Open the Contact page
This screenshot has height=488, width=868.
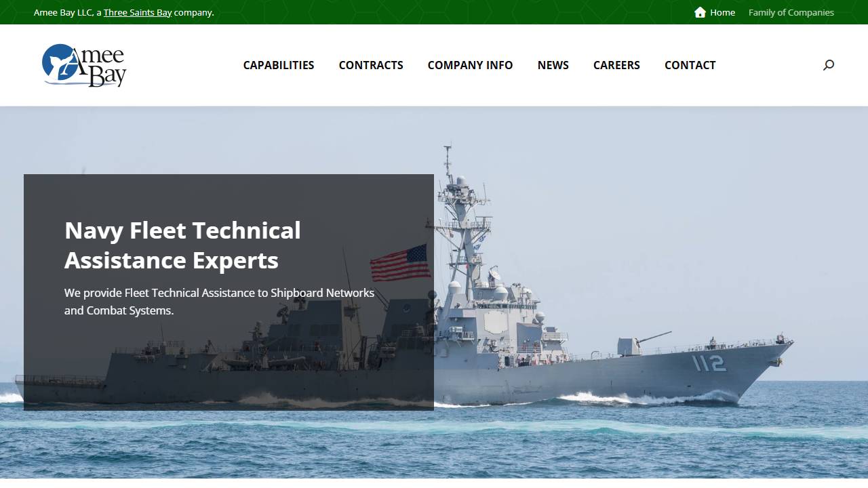(x=690, y=65)
